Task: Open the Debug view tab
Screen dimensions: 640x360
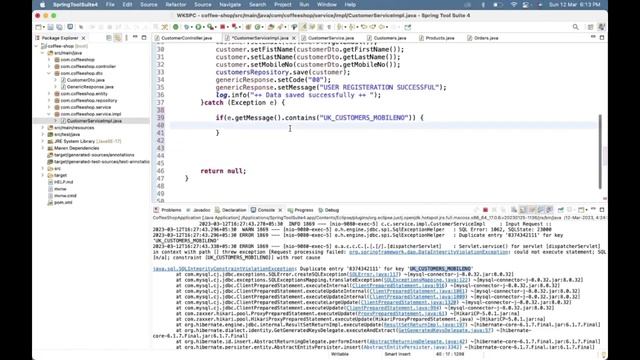Action: (331, 210)
